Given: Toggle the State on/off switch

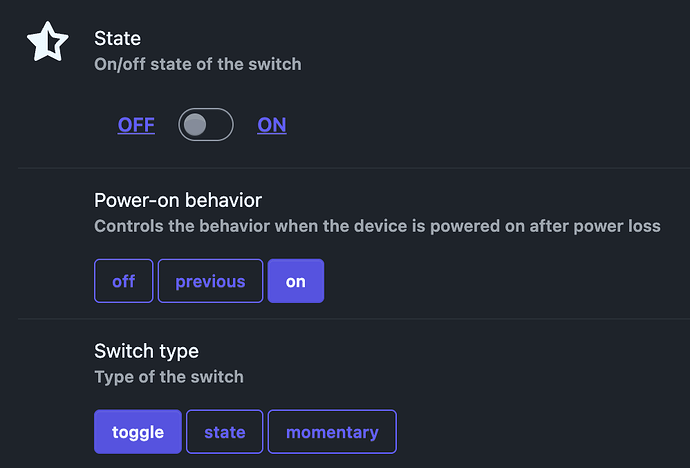Looking at the screenshot, I should (206, 125).
